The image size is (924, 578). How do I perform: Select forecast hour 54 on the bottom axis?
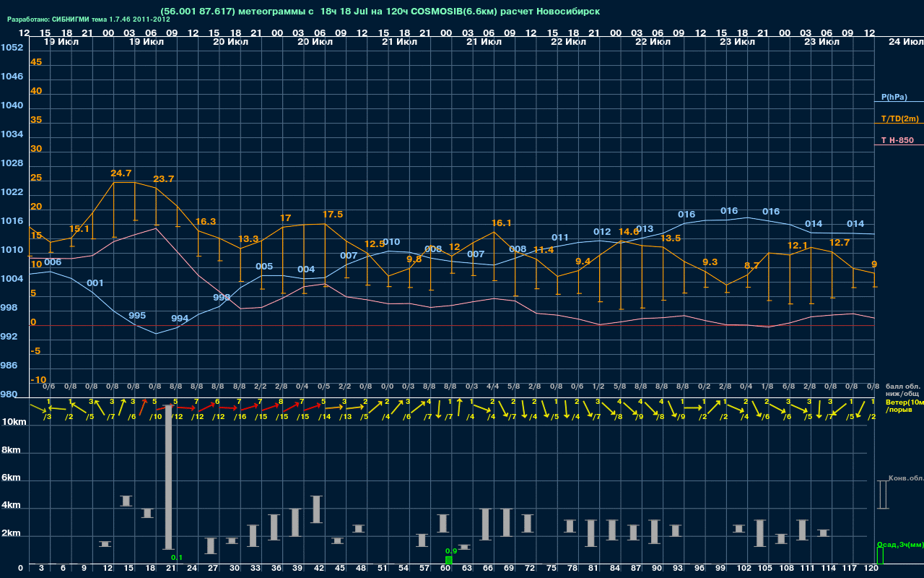coord(404,569)
